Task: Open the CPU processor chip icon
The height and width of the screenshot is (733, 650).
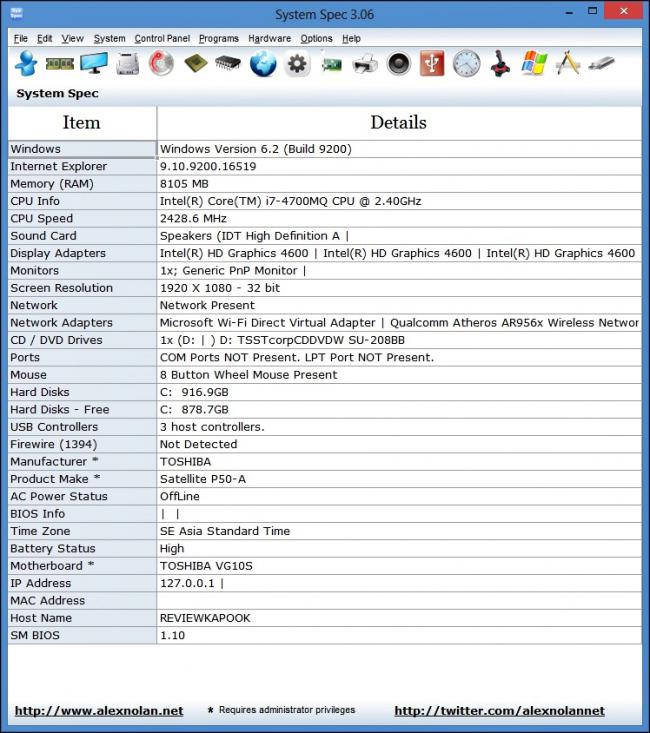Action: click(x=195, y=63)
